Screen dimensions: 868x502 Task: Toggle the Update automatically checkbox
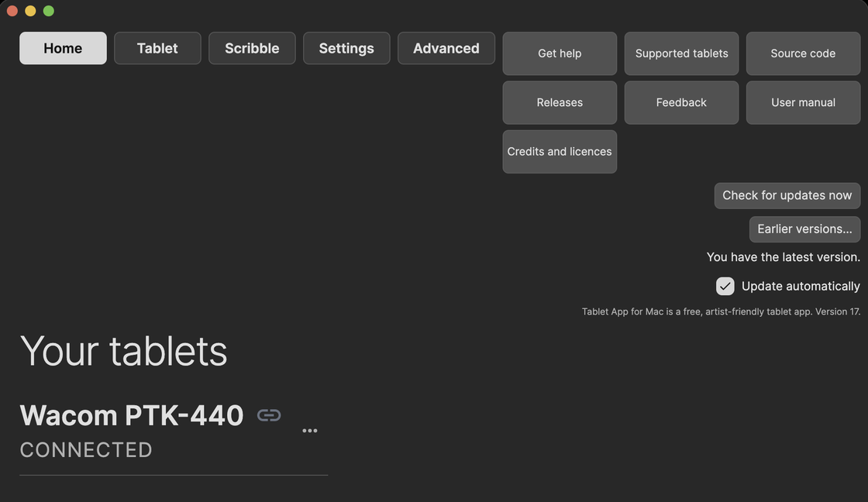[725, 286]
